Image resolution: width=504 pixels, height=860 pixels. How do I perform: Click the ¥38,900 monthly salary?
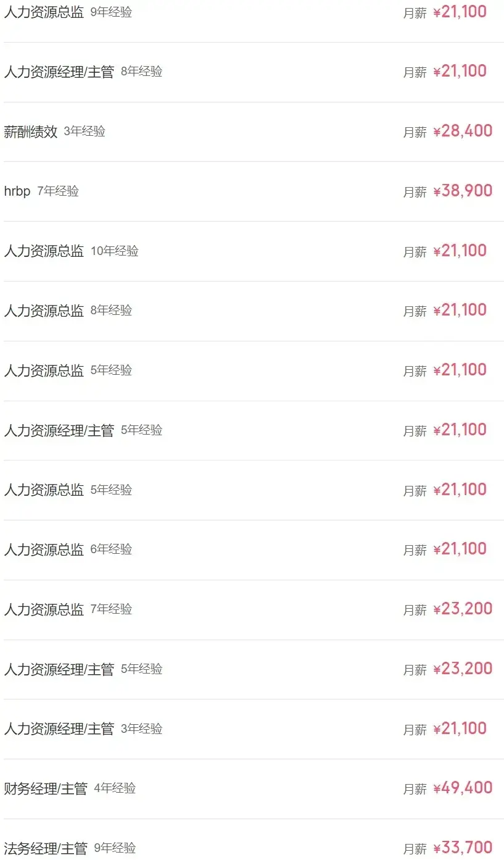(463, 191)
